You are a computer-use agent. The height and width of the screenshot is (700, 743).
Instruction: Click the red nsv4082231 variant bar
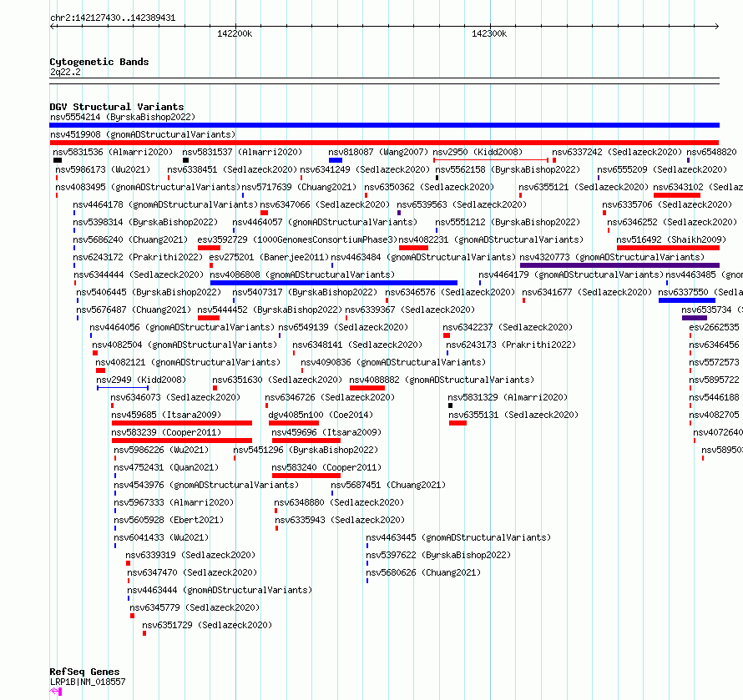[414, 248]
